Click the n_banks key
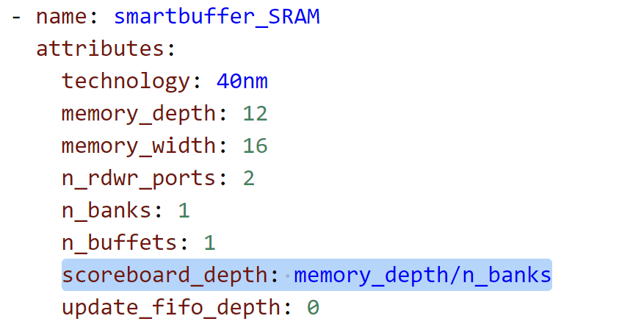Screen dimensions: 644x327 (x=106, y=211)
